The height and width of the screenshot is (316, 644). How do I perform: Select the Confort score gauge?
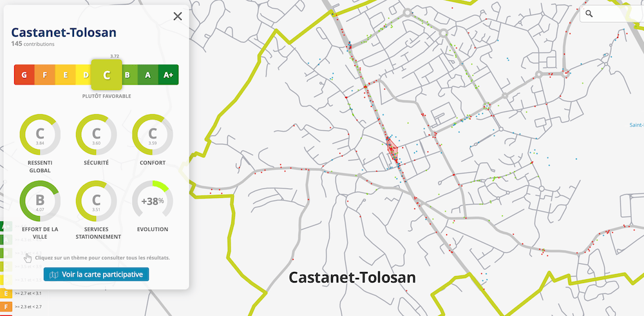coord(152,134)
